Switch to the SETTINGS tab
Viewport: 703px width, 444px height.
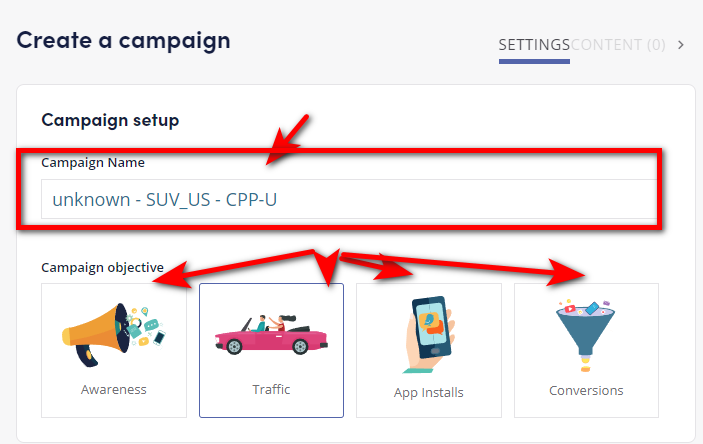pyautogui.click(x=534, y=45)
